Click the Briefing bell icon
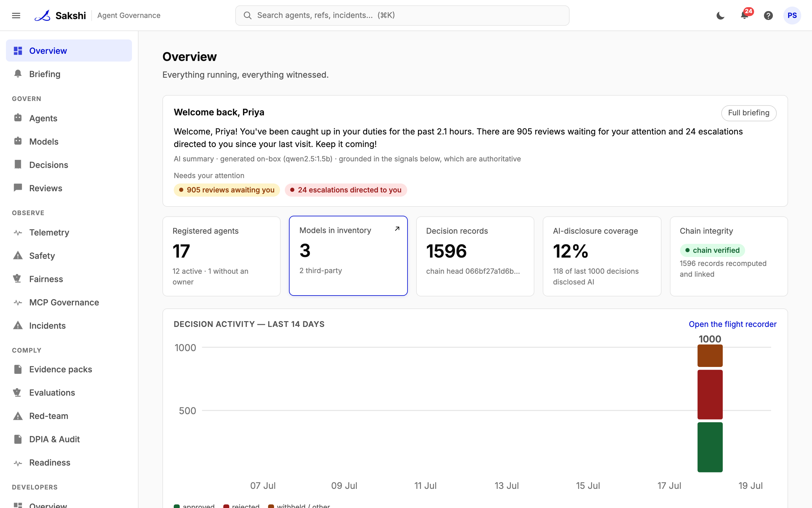This screenshot has width=812, height=508. pos(18,74)
